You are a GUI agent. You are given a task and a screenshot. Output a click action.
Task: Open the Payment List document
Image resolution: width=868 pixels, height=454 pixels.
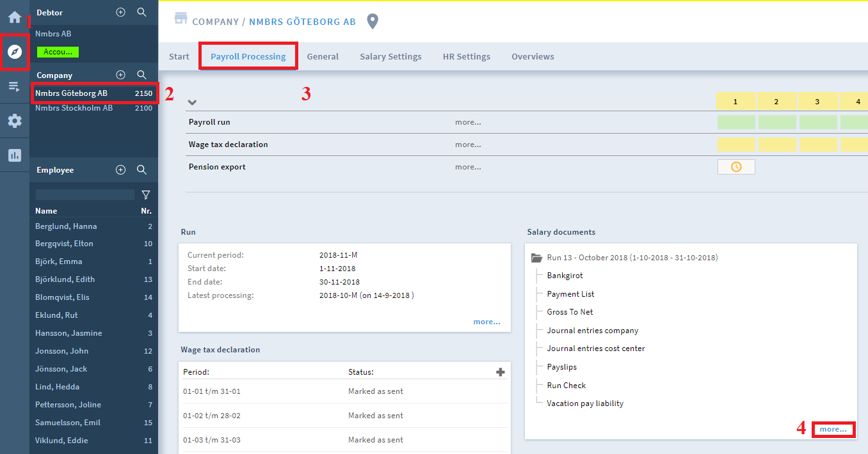tap(570, 294)
